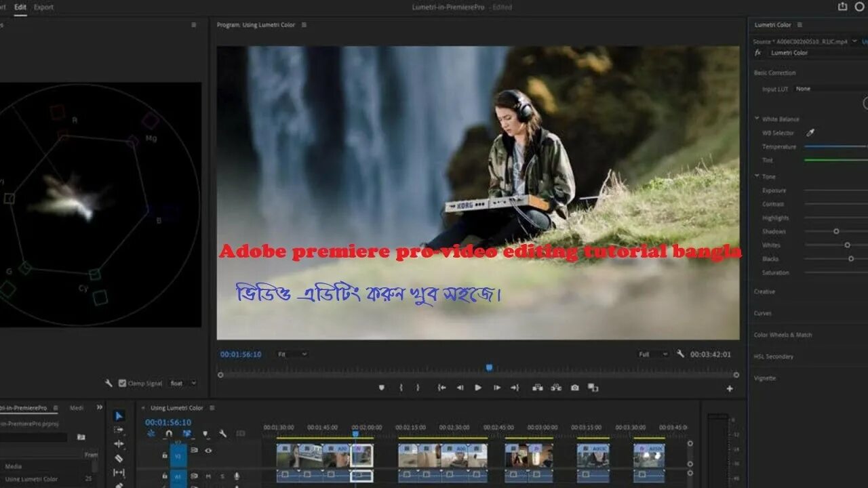Click the Extract button
This screenshot has height=488, width=868.
556,388
